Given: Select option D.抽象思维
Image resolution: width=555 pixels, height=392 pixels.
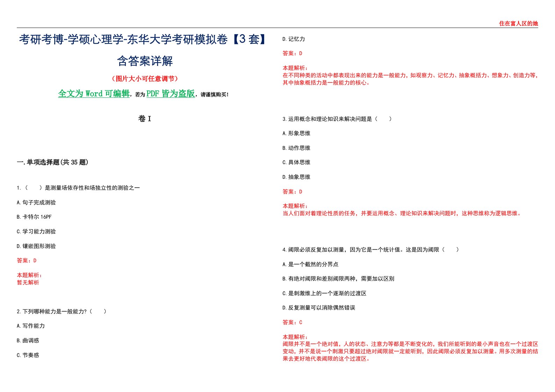Looking at the screenshot, I should pyautogui.click(x=297, y=177).
